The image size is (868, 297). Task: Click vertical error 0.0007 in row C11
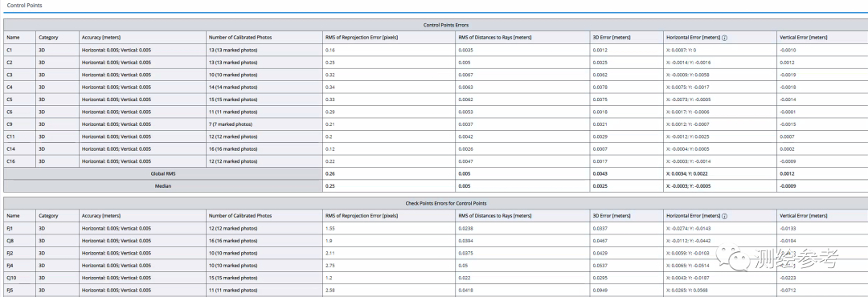click(786, 136)
